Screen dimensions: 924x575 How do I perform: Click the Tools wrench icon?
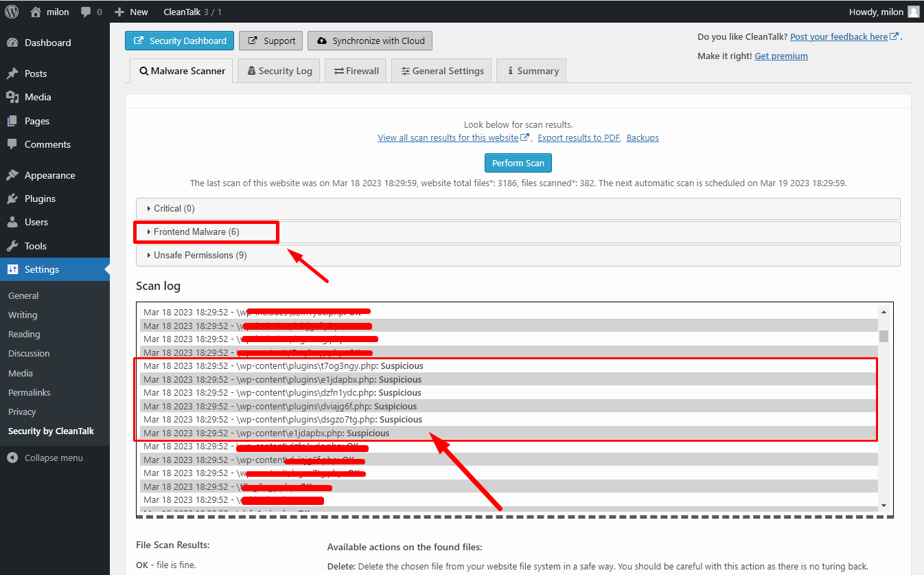[x=12, y=246]
